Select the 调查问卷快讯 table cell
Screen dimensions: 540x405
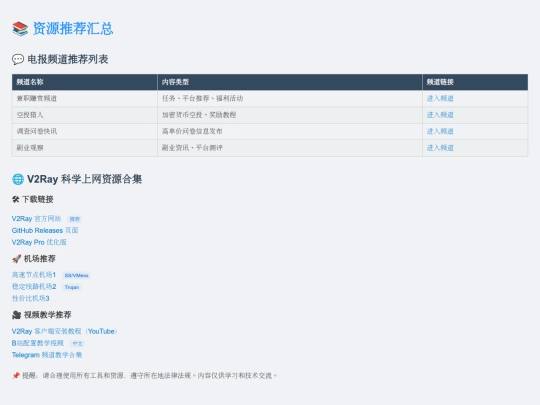[x=85, y=132]
